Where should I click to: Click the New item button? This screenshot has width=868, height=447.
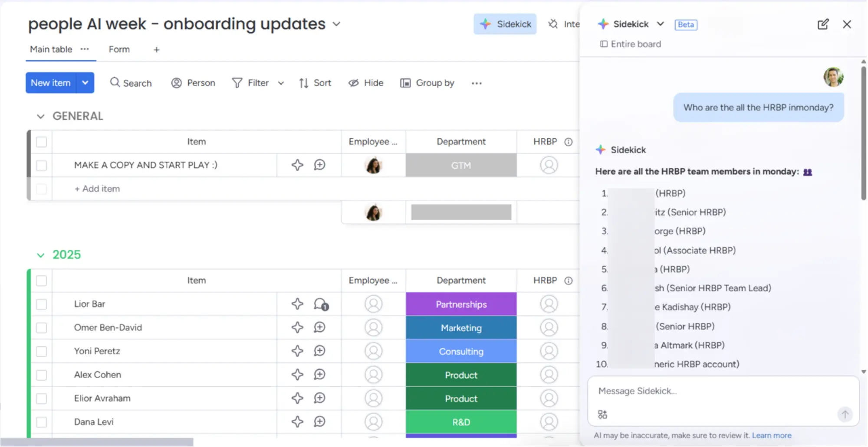(x=51, y=83)
